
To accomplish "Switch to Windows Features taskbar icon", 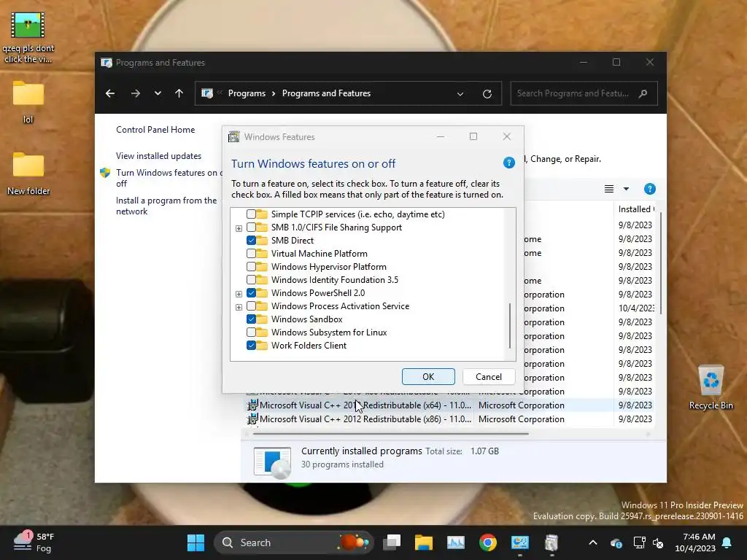I will (551, 542).
